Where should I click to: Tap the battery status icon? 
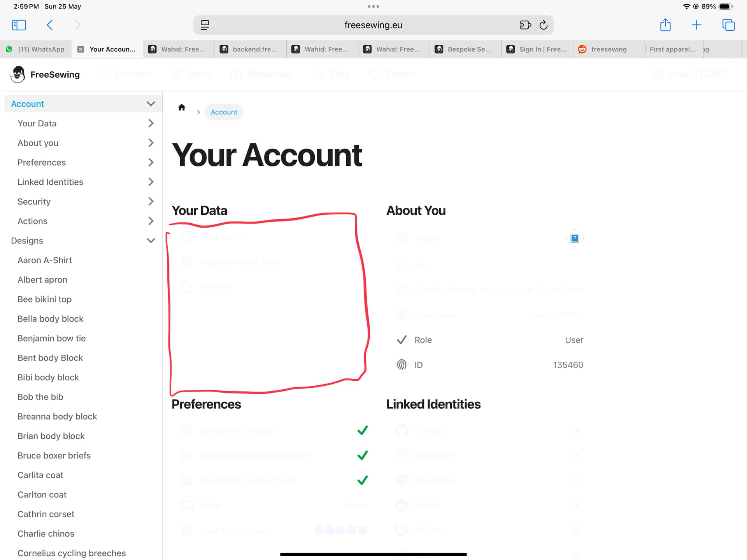point(726,7)
